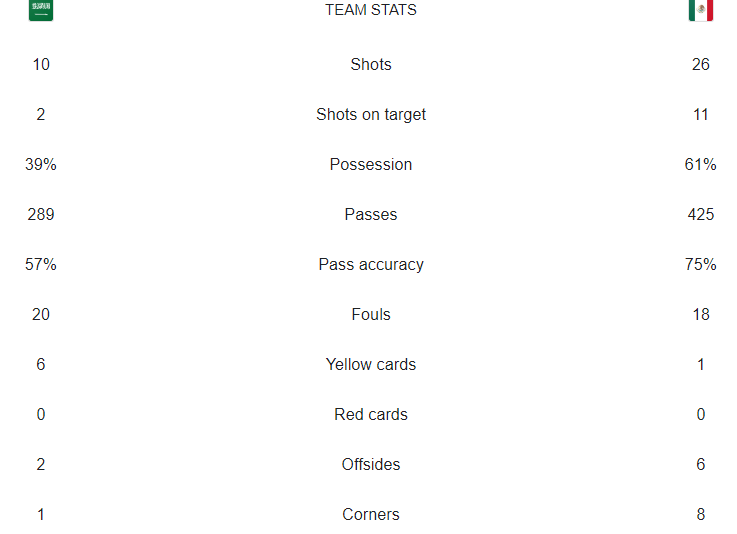This screenshot has height=534, width=737.
Task: Click Mexico's 26 shots value
Action: (x=701, y=64)
